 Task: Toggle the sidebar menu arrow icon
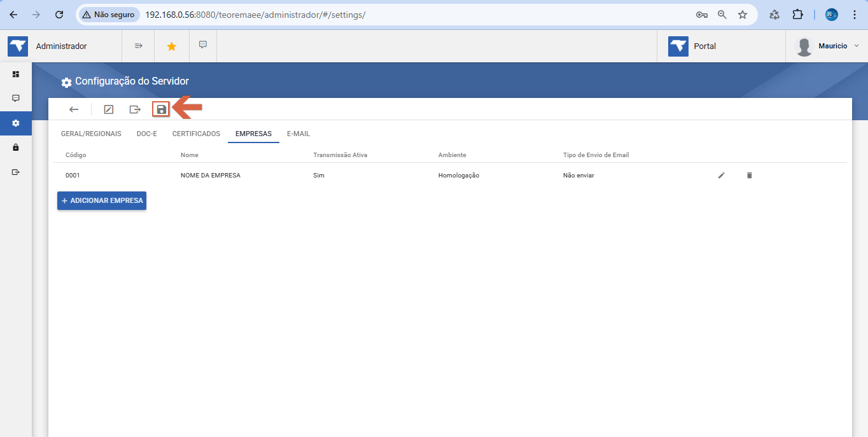pyautogui.click(x=138, y=46)
